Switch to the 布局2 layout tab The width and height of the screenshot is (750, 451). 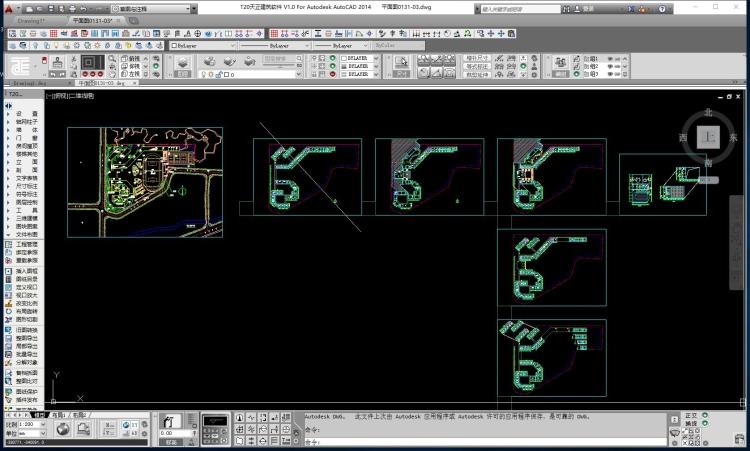pos(78,415)
